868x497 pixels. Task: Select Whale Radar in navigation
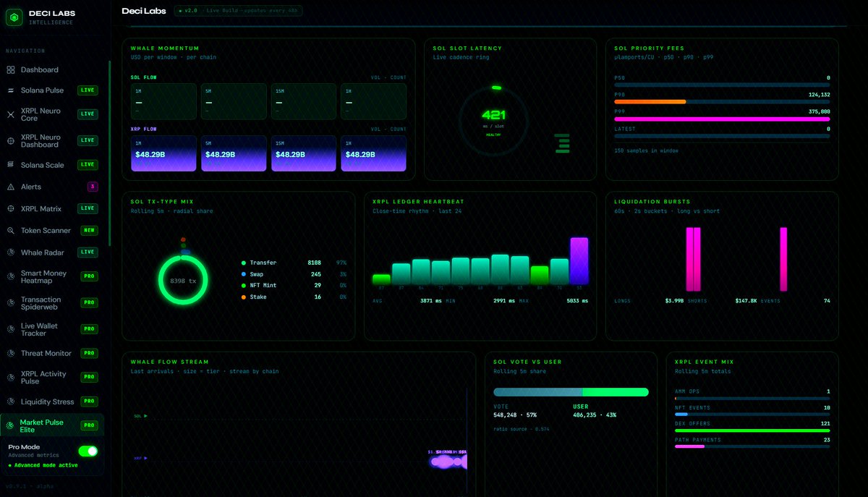52,252
